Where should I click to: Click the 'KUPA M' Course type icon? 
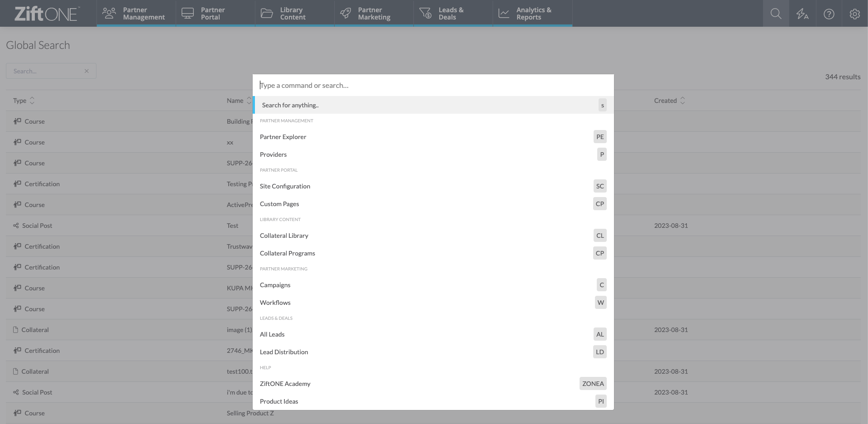pyautogui.click(x=17, y=288)
